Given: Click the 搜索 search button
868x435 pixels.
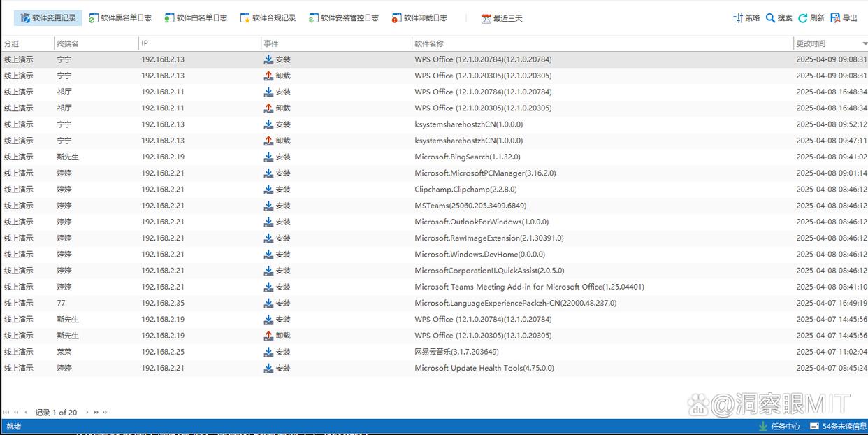Looking at the screenshot, I should tap(779, 18).
